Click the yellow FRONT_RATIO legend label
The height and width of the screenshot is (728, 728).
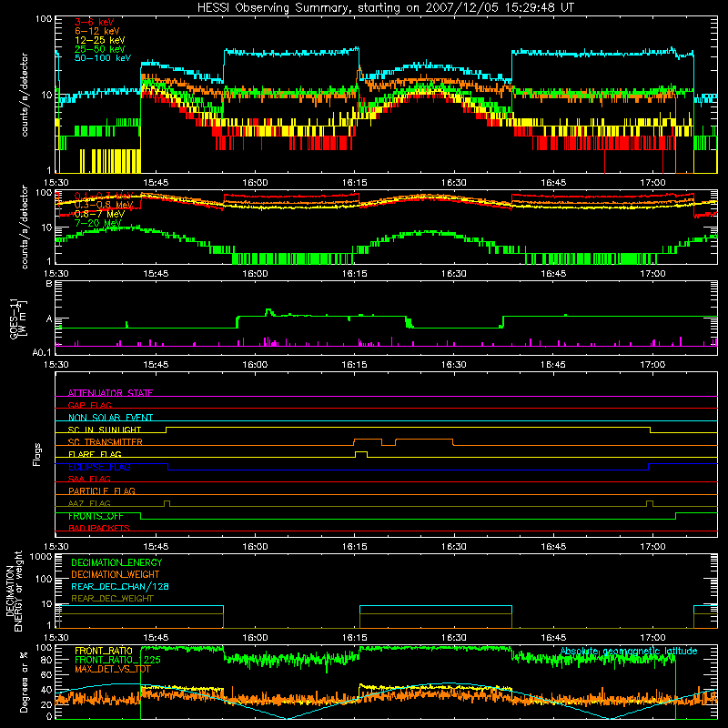click(104, 651)
